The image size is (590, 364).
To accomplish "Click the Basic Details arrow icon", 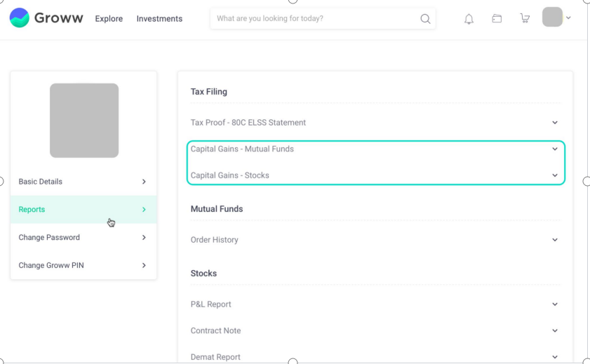I will click(x=144, y=182).
